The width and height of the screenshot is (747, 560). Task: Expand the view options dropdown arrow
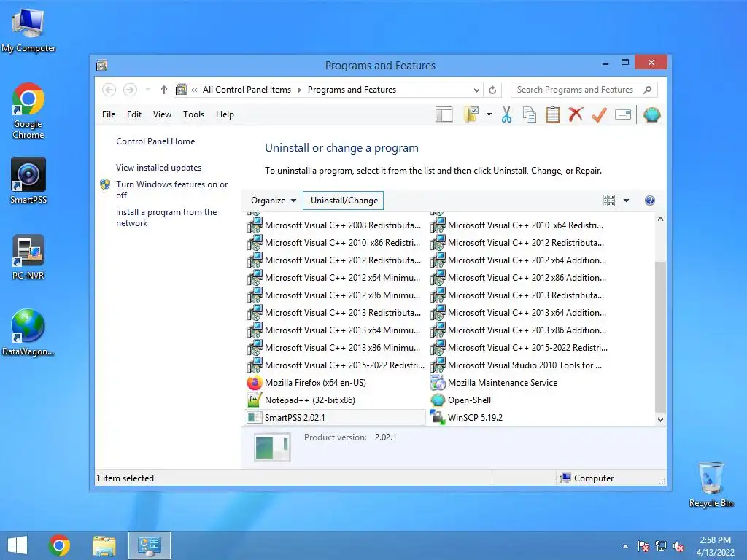click(x=627, y=201)
